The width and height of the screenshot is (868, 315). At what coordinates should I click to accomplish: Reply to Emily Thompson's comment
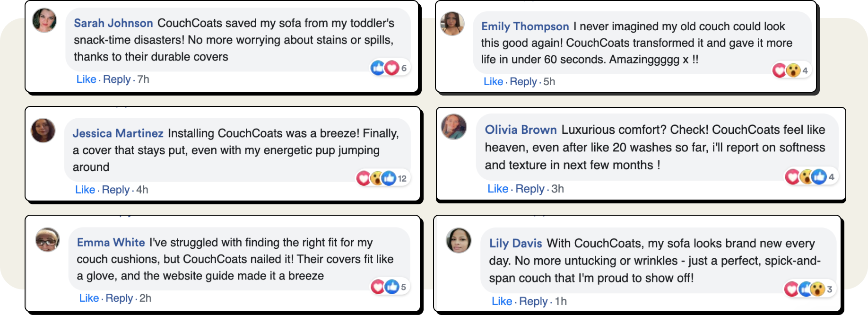[523, 82]
